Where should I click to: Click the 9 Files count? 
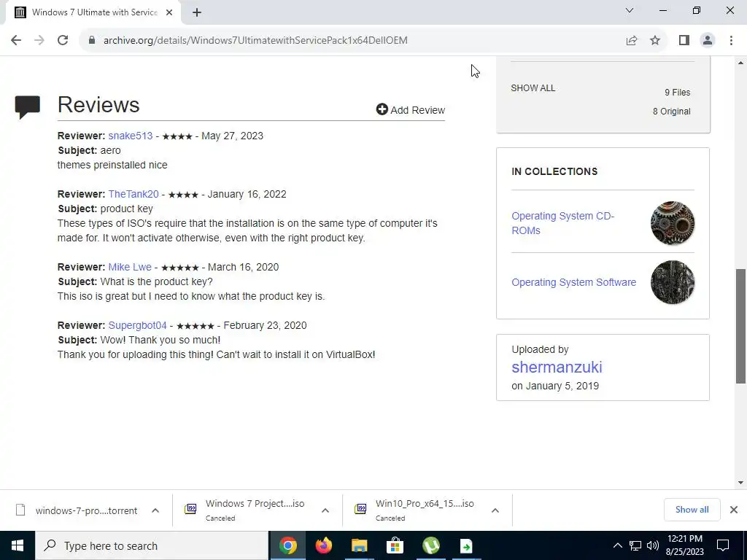678,93
